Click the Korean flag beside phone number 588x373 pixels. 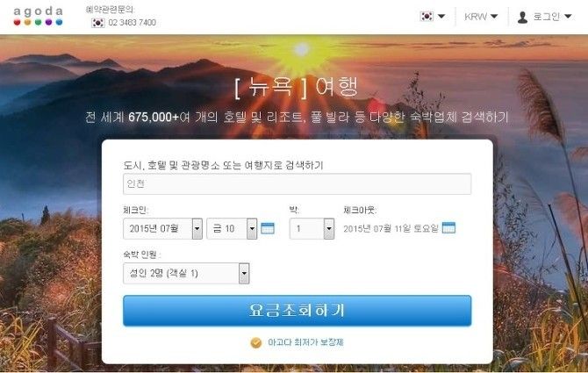click(x=98, y=23)
